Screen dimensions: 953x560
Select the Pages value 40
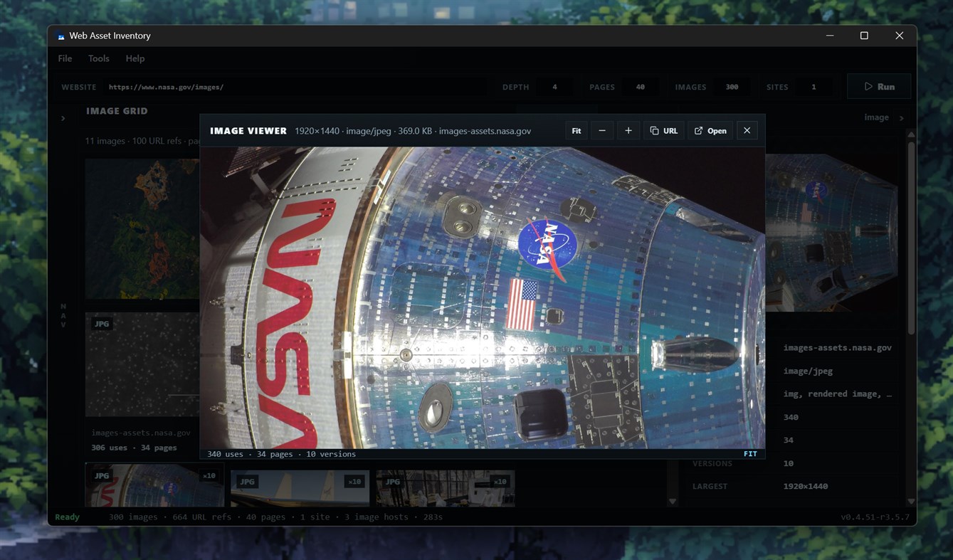641,87
